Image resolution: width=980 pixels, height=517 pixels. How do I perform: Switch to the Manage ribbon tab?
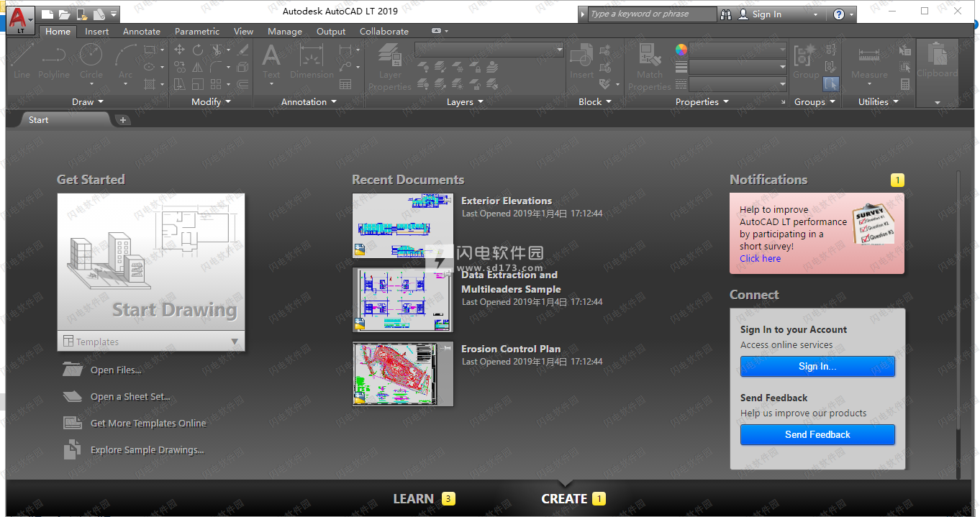(285, 31)
